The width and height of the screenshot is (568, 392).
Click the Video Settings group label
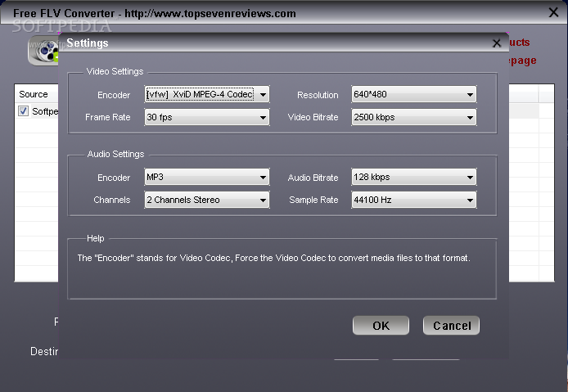tap(115, 71)
